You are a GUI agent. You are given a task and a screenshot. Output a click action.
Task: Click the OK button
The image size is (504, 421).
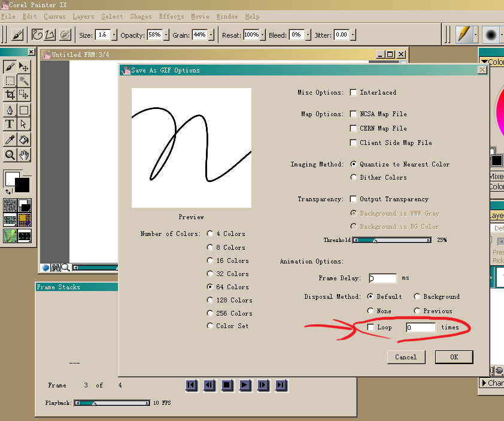pyautogui.click(x=454, y=357)
